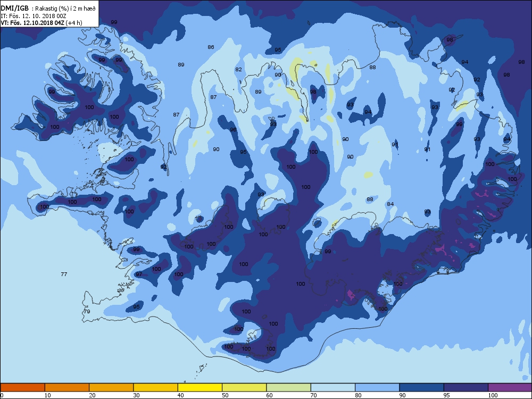532x399 pixels.
Task: Click the legend tick label '10'
Action: 47,395
